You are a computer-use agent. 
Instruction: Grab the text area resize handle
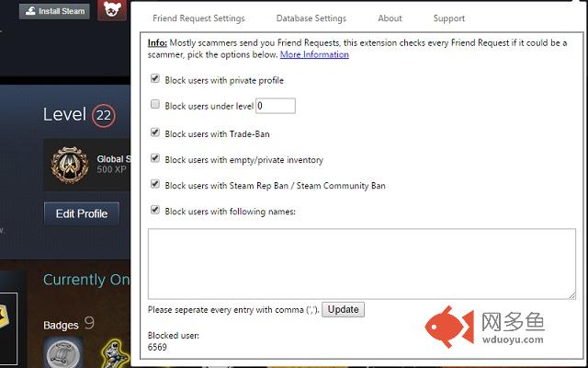(571, 295)
